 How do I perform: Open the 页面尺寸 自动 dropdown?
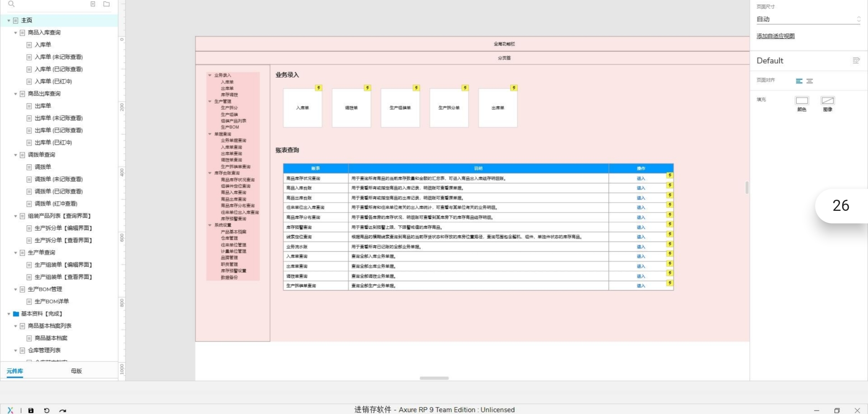(x=809, y=19)
